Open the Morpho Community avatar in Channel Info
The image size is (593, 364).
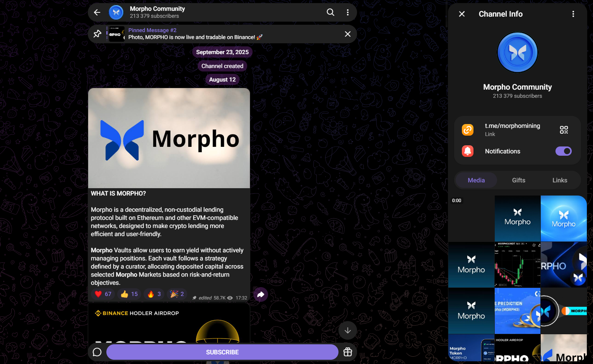point(518,52)
